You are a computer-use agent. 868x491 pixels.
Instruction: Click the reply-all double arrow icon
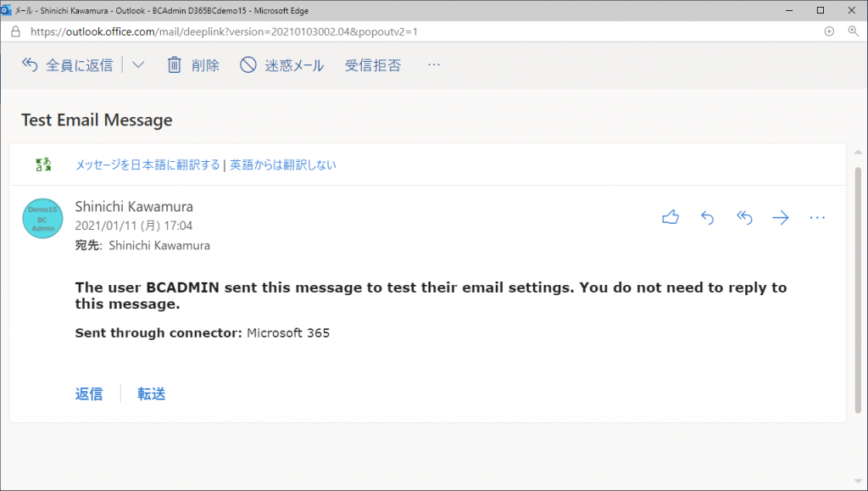pos(744,218)
